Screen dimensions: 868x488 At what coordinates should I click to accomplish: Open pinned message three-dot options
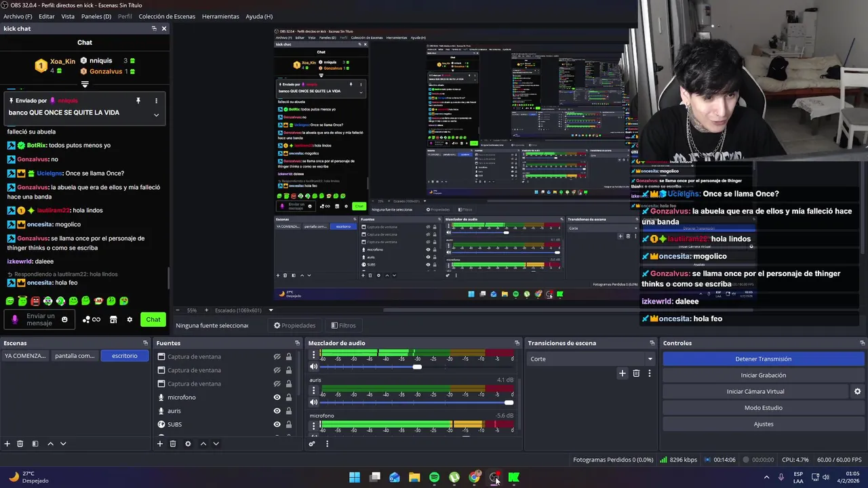click(156, 100)
